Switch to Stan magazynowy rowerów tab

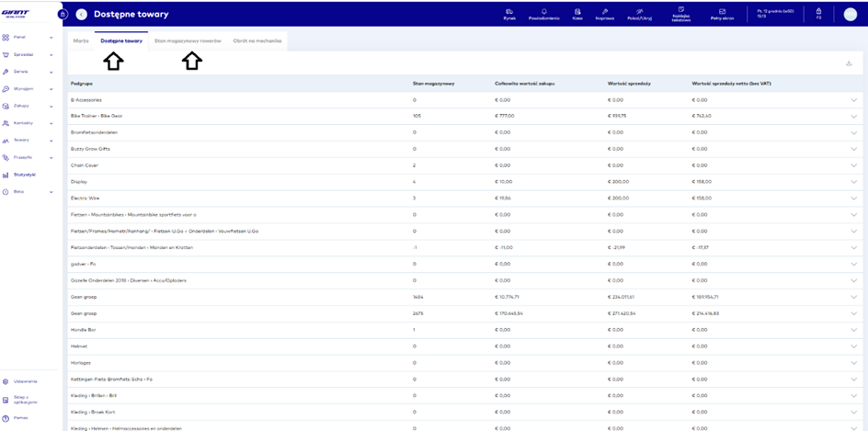tap(188, 41)
